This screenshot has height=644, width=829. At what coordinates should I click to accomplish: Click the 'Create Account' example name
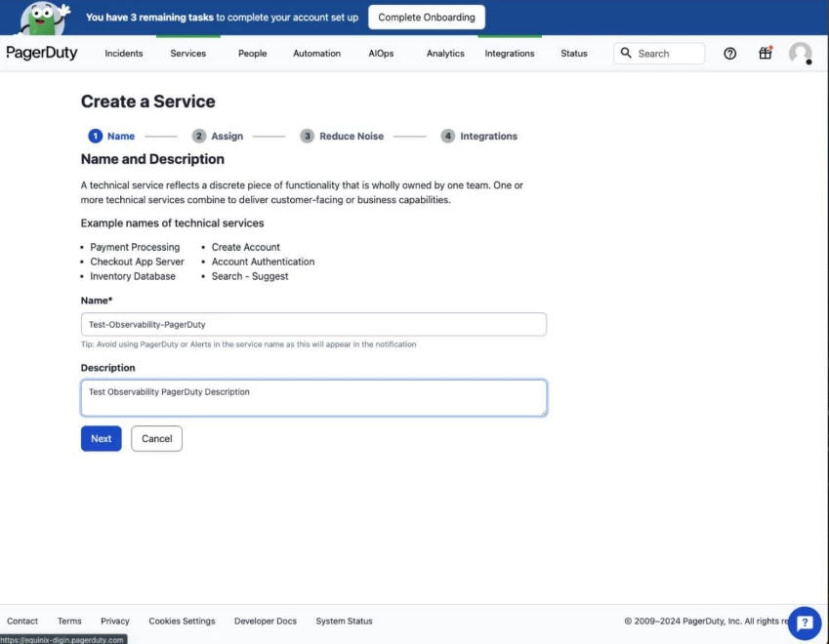coord(246,247)
